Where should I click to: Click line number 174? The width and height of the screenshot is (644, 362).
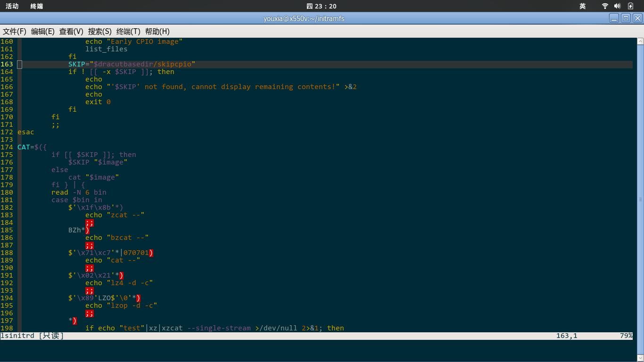click(7, 147)
